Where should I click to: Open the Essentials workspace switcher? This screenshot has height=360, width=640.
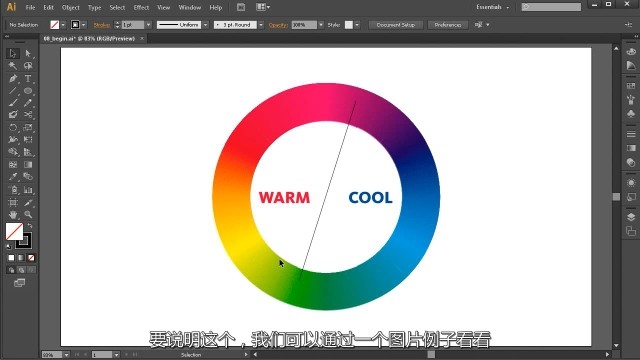tap(493, 7)
